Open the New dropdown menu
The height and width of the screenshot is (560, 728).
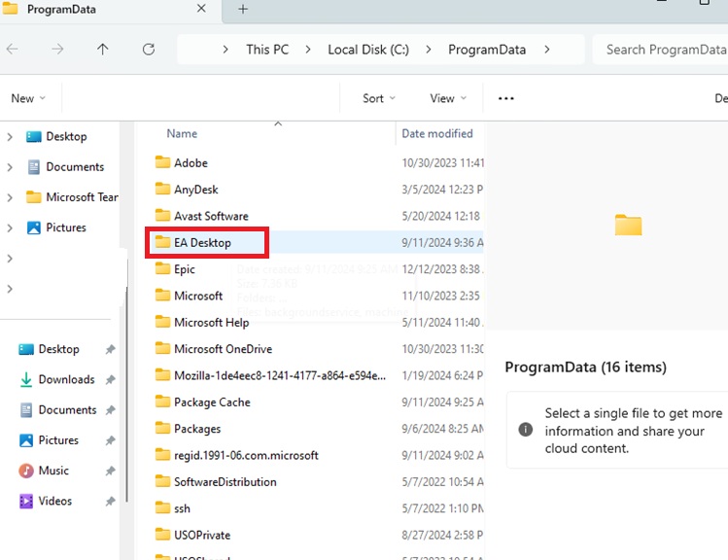click(x=27, y=98)
